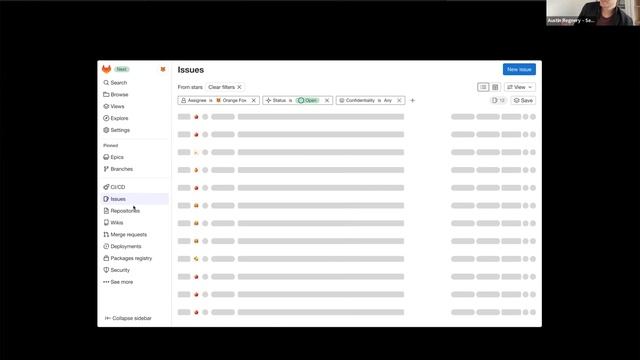Switch to list view layout

483,87
